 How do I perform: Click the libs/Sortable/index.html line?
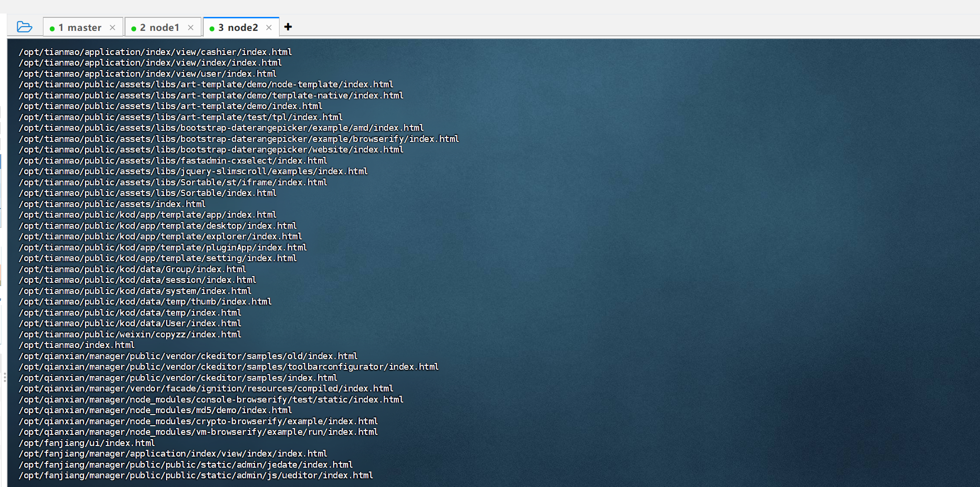tap(148, 193)
